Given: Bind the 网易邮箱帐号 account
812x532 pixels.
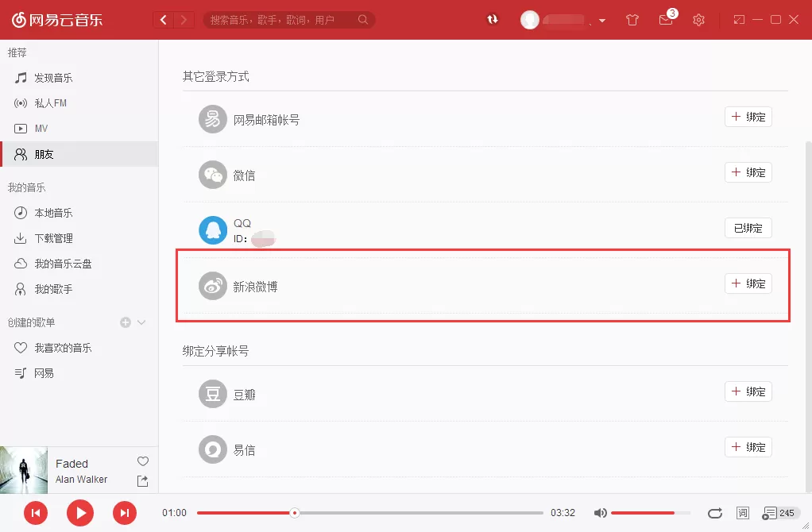Looking at the screenshot, I should [x=748, y=117].
